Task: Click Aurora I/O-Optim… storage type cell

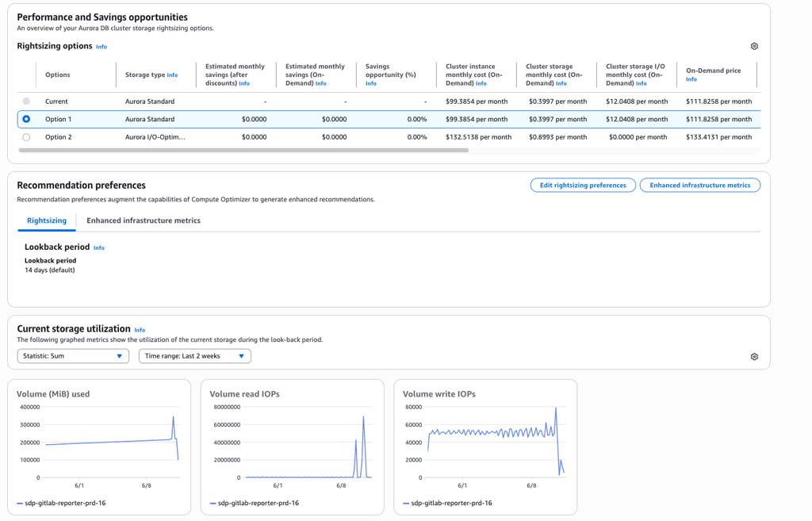Action: click(155, 137)
